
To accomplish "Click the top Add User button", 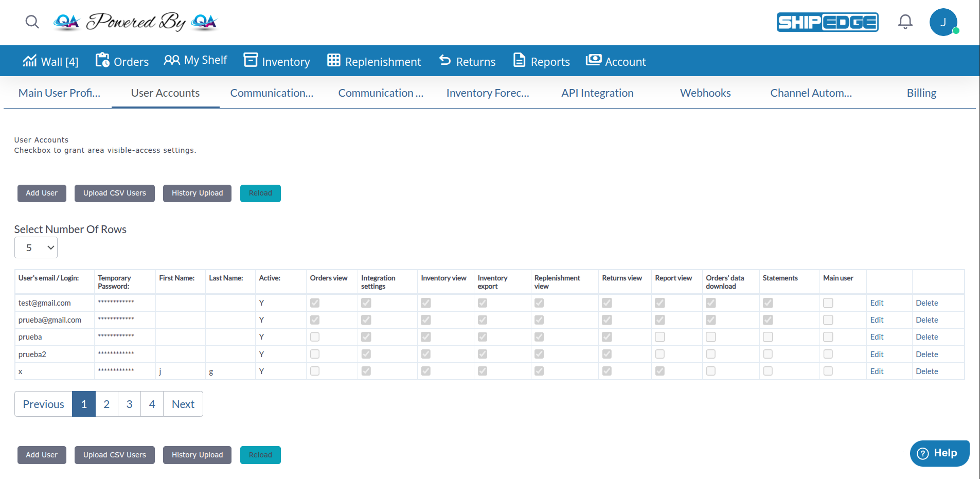I will pyautogui.click(x=42, y=193).
